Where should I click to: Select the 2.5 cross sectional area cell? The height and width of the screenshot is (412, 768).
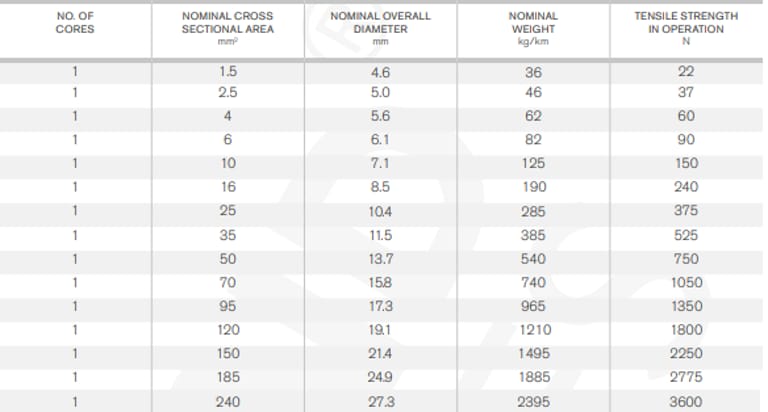point(227,93)
